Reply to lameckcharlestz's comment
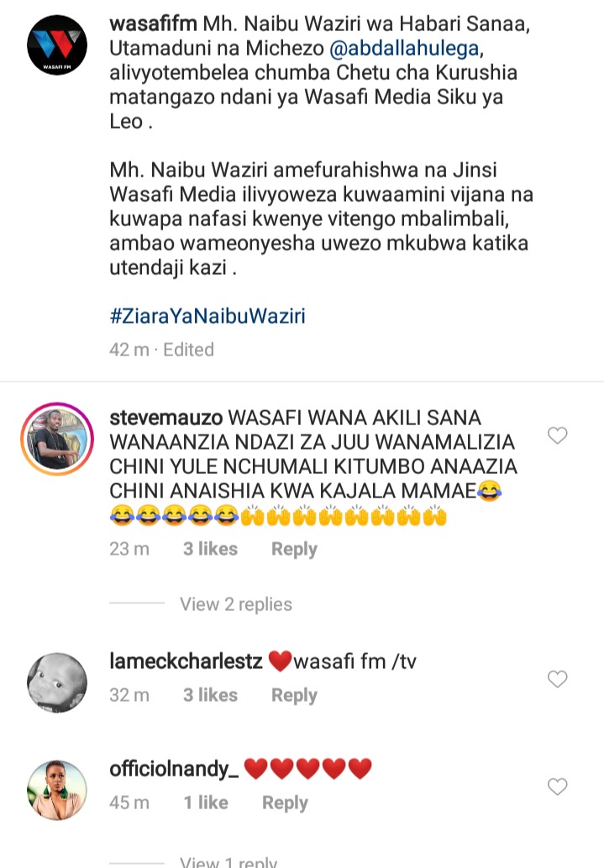Image resolution: width=604 pixels, height=868 pixels. (x=294, y=695)
